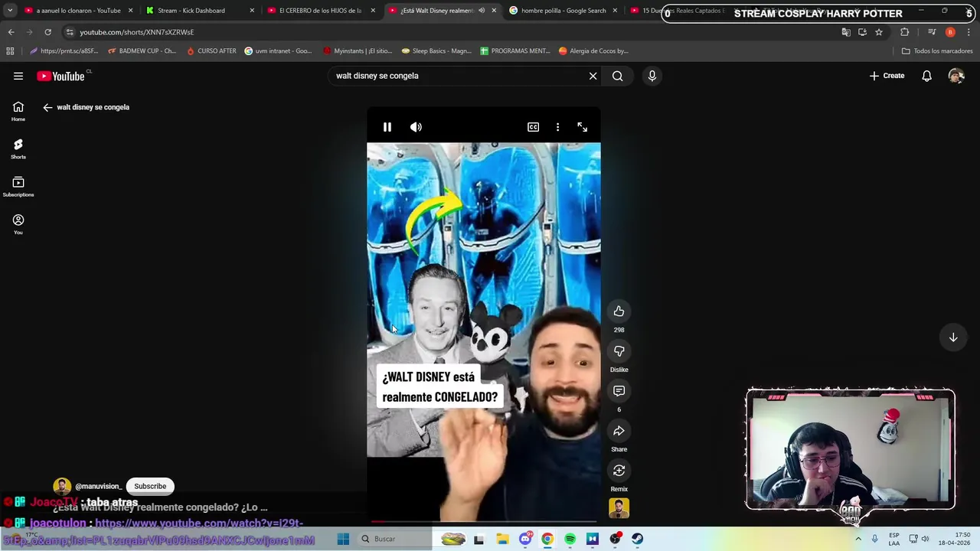
Task: Open Spotify from the taskbar
Action: (570, 539)
